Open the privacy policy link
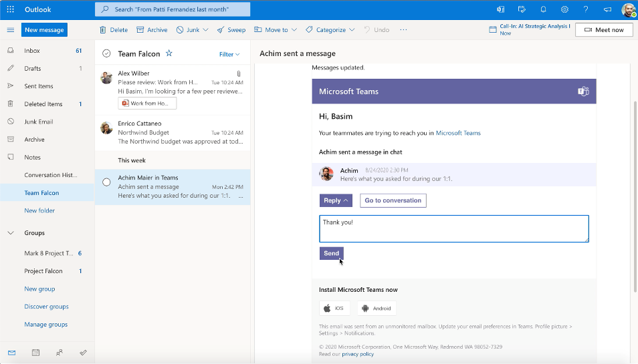Image resolution: width=638 pixels, height=364 pixels. [x=358, y=354]
